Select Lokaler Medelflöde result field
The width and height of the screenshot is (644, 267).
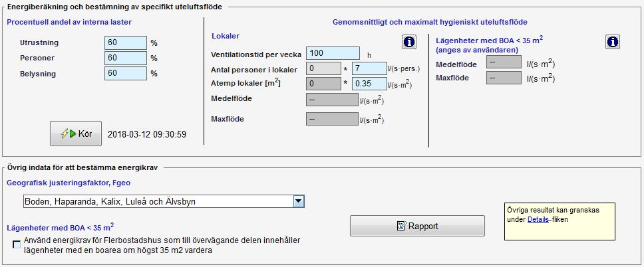point(332,99)
